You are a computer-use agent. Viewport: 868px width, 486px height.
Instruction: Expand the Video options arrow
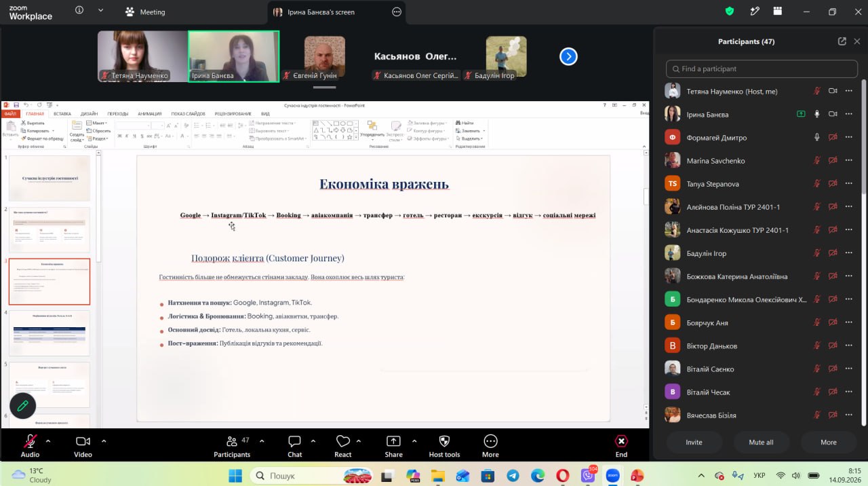(x=104, y=441)
